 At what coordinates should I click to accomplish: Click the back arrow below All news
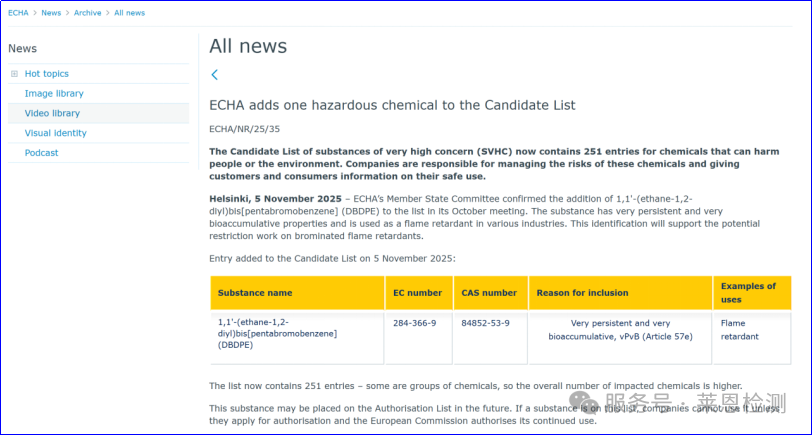click(x=214, y=75)
